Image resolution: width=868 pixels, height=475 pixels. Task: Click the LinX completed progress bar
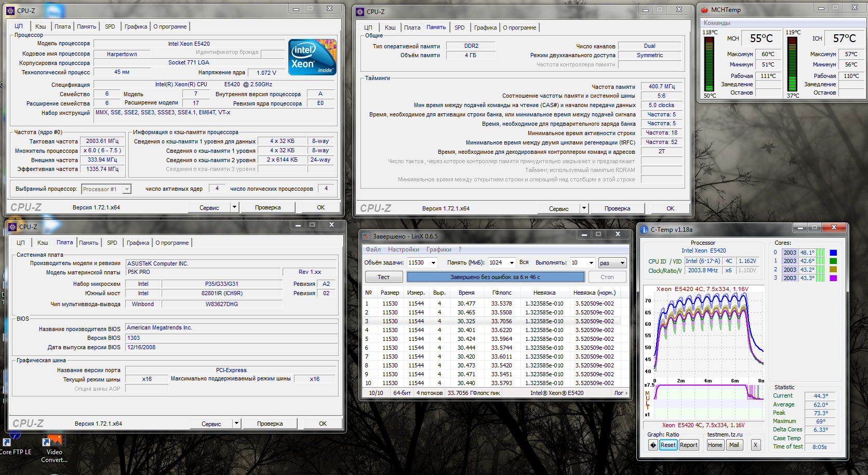click(x=496, y=277)
